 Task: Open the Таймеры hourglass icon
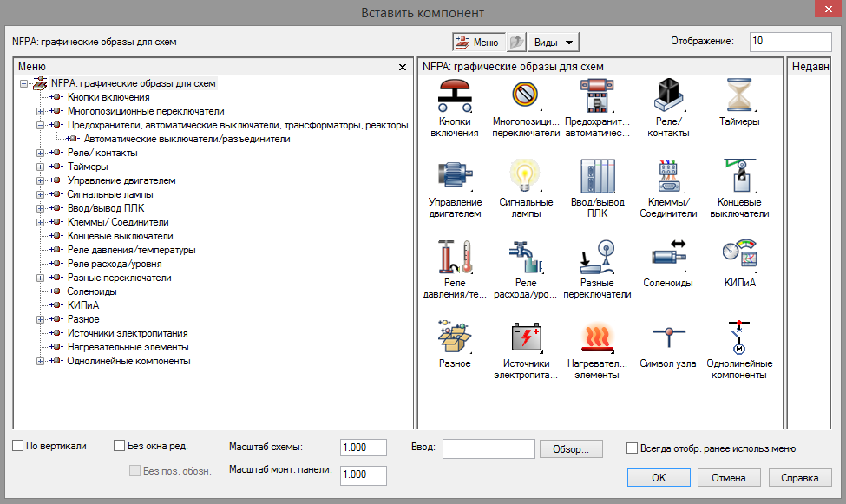point(739,95)
